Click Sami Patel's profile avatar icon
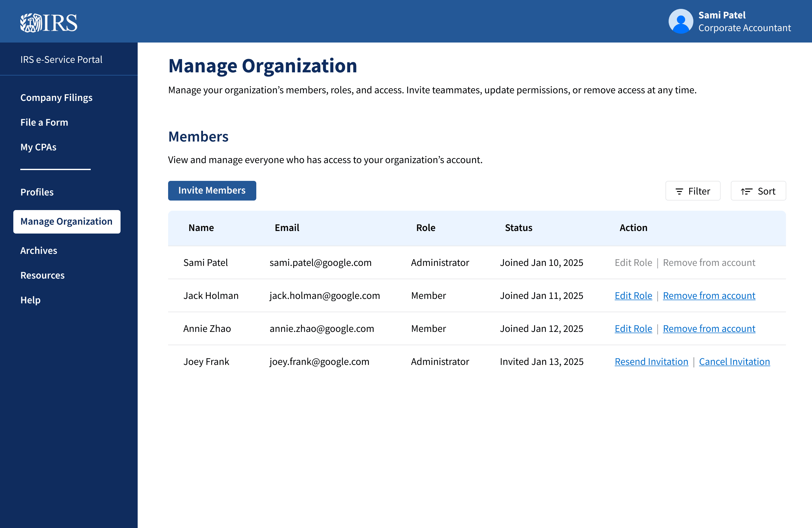 (680, 21)
